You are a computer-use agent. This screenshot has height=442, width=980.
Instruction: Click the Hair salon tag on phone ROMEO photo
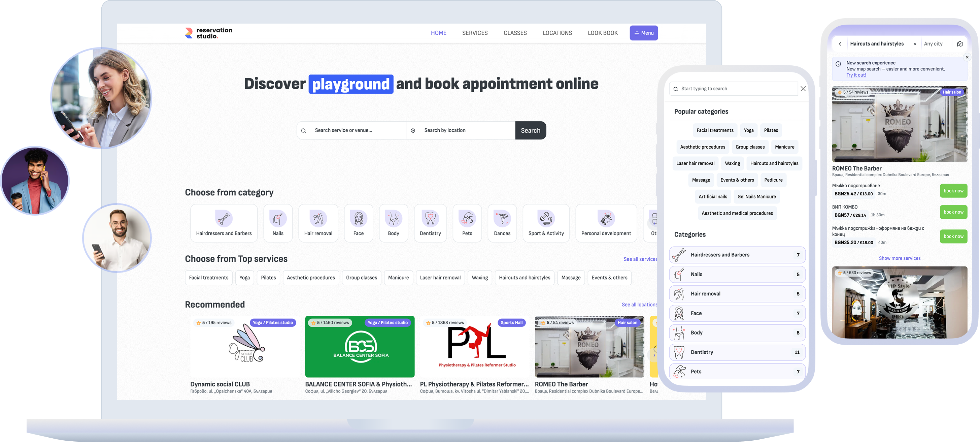tap(951, 92)
